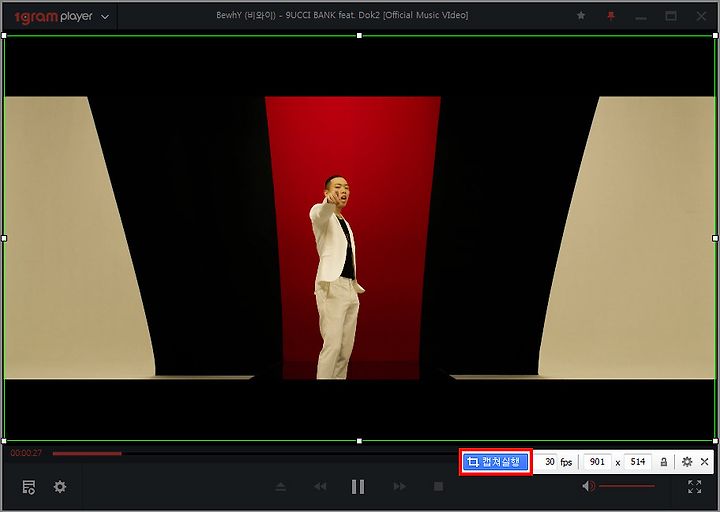720x512 pixels.
Task: Toggle the aspect ratio lock icon
Action: [664, 462]
